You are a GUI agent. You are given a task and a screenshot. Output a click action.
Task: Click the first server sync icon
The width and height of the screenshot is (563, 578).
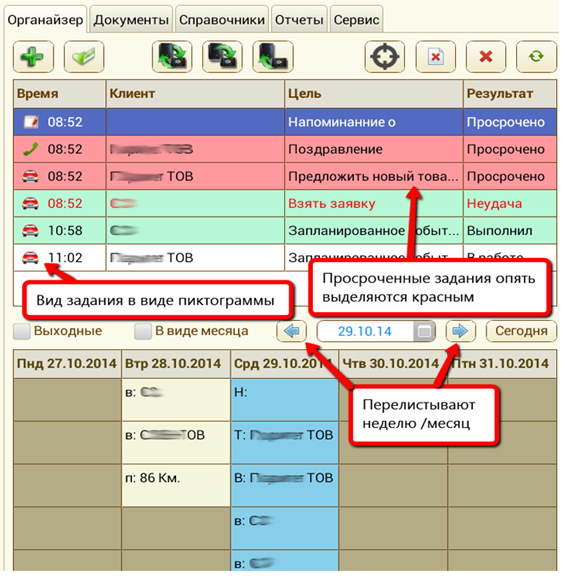coord(172,57)
